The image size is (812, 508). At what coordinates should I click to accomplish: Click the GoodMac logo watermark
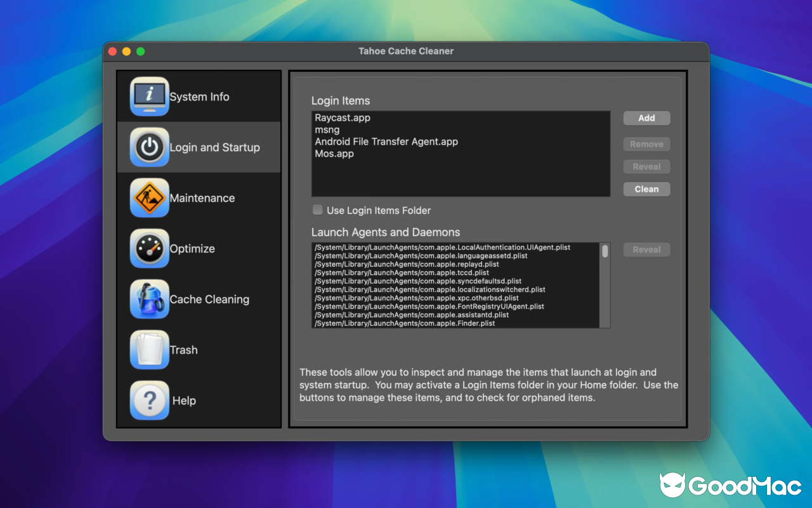730,485
